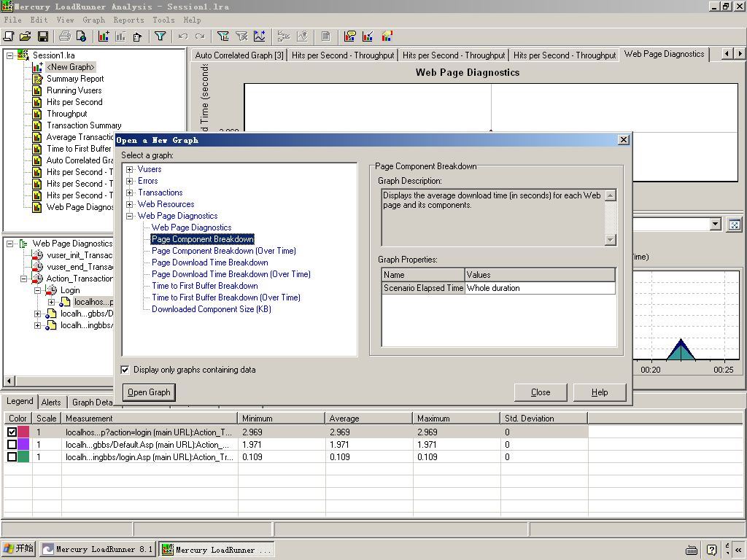
Task: Select Time to First Buffer Breakdown graph
Action: (205, 286)
